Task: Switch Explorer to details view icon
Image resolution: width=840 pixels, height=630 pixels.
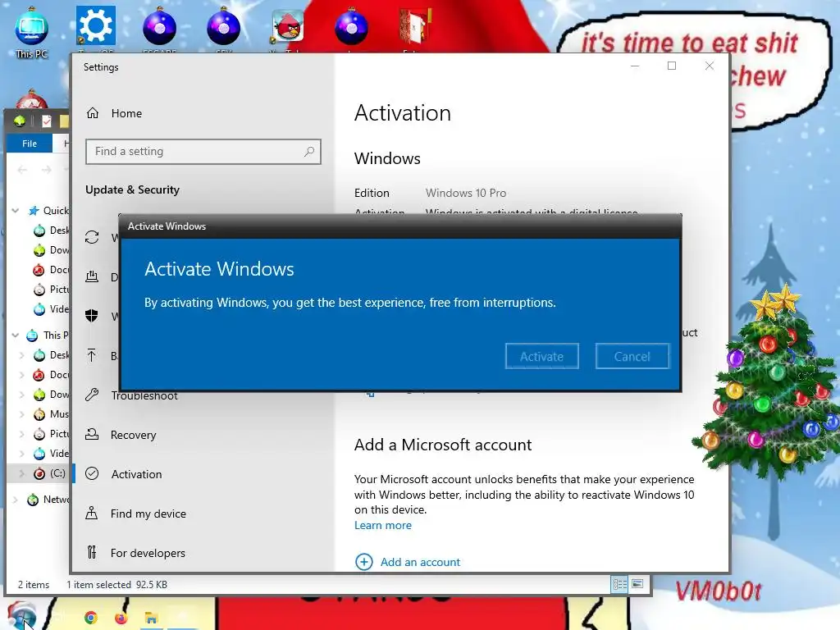Action: point(620,584)
